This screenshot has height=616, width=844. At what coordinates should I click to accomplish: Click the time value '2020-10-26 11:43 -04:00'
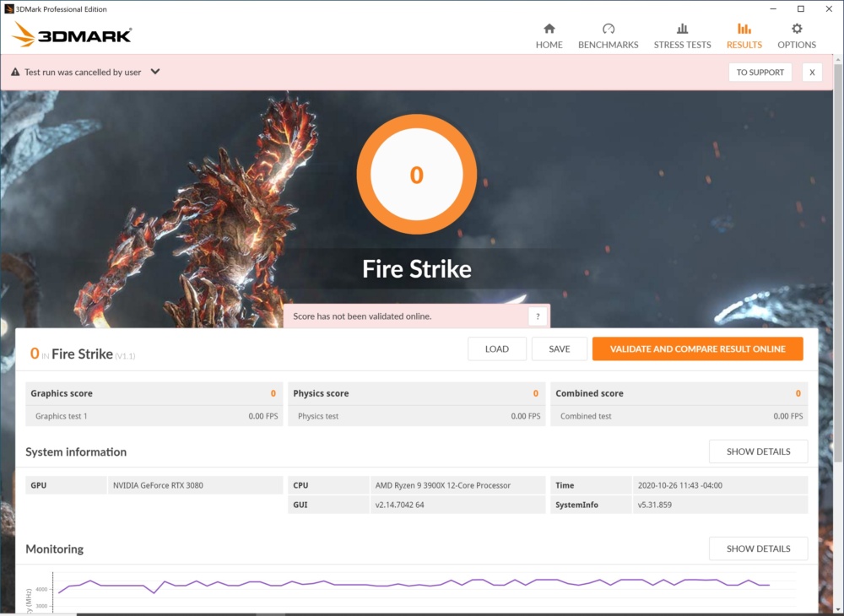click(x=679, y=485)
